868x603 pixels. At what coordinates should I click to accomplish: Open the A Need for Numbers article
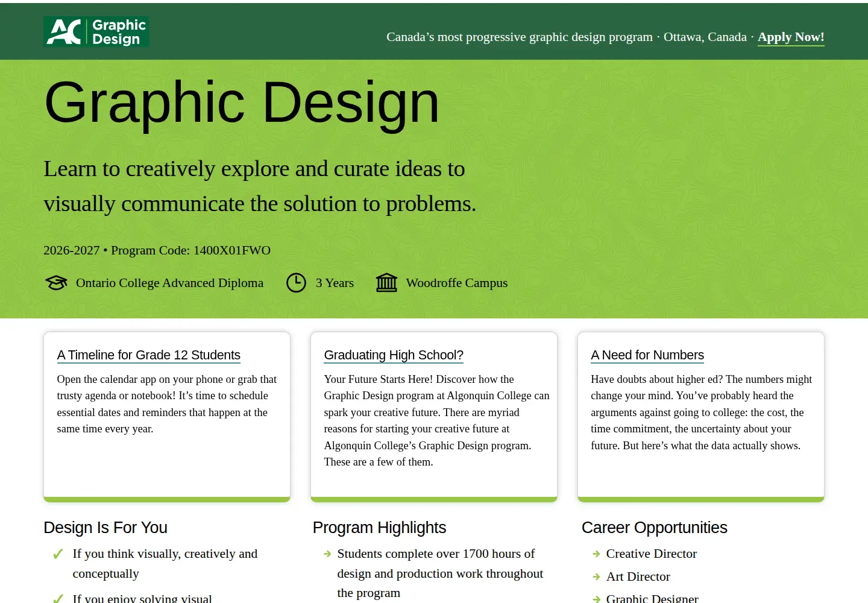(x=647, y=355)
